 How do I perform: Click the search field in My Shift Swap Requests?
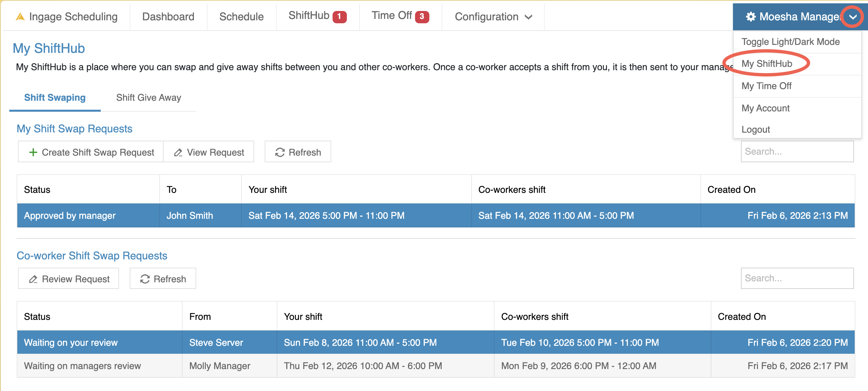click(796, 152)
